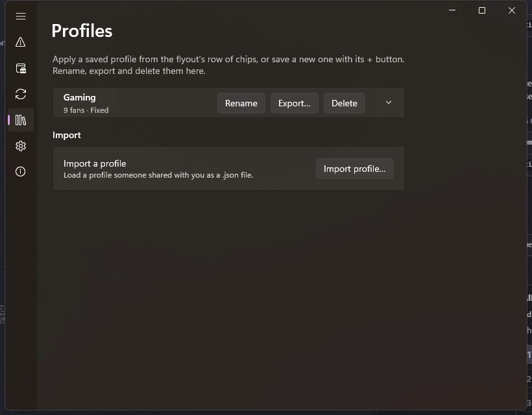Click the Import profile... button
532x415 pixels.
(x=354, y=169)
